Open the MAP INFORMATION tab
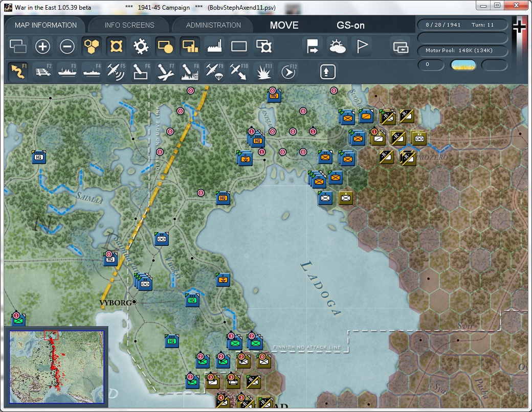The height and width of the screenshot is (412, 532). (46, 25)
